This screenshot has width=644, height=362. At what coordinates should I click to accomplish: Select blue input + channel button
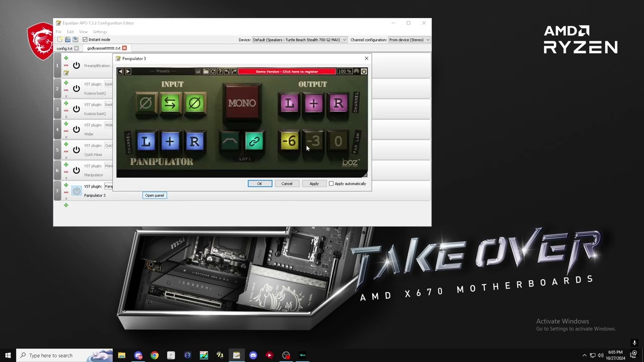point(170,142)
